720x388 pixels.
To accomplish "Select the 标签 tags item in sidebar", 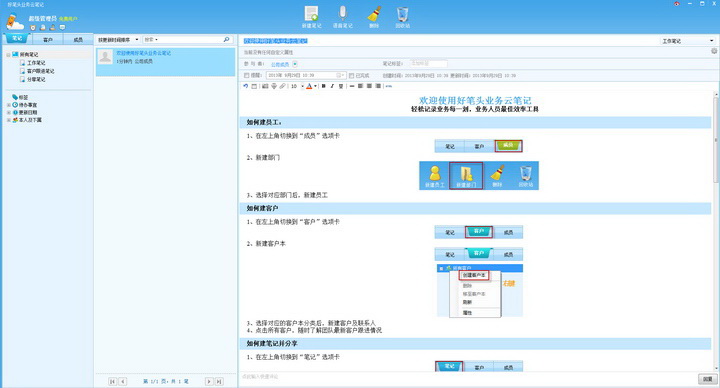I will coord(20,97).
